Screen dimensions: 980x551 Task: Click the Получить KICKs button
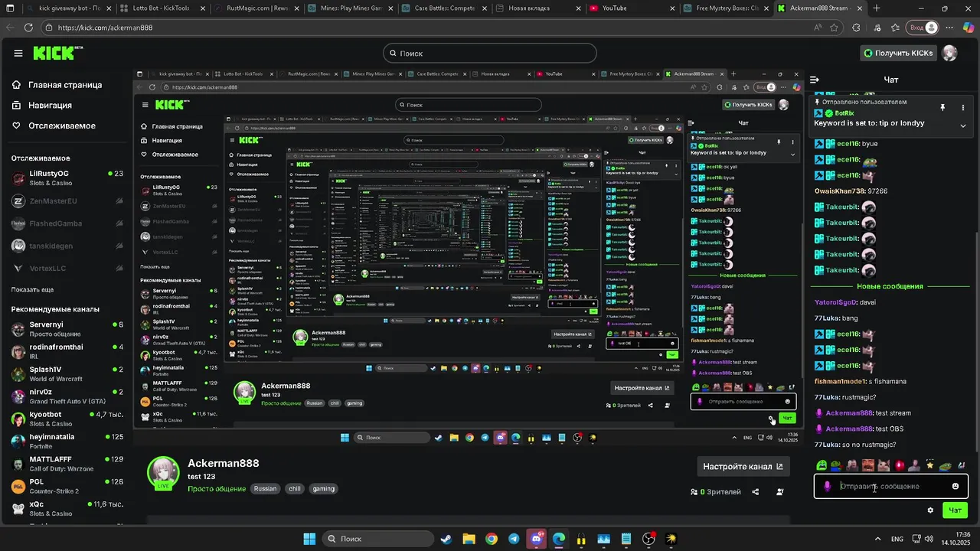pyautogui.click(x=898, y=53)
